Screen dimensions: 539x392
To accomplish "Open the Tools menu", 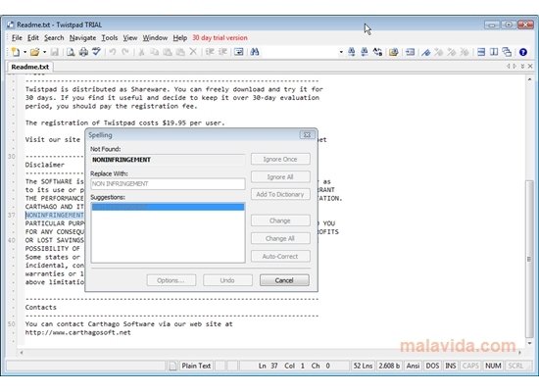I will click(110, 38).
